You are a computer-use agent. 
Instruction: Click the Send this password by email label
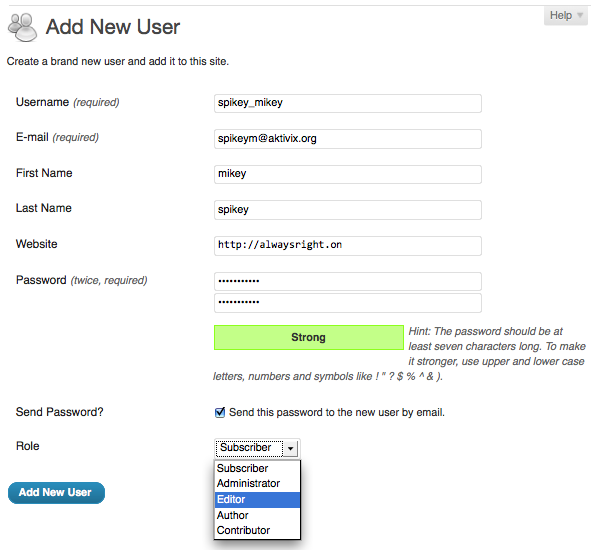click(336, 412)
